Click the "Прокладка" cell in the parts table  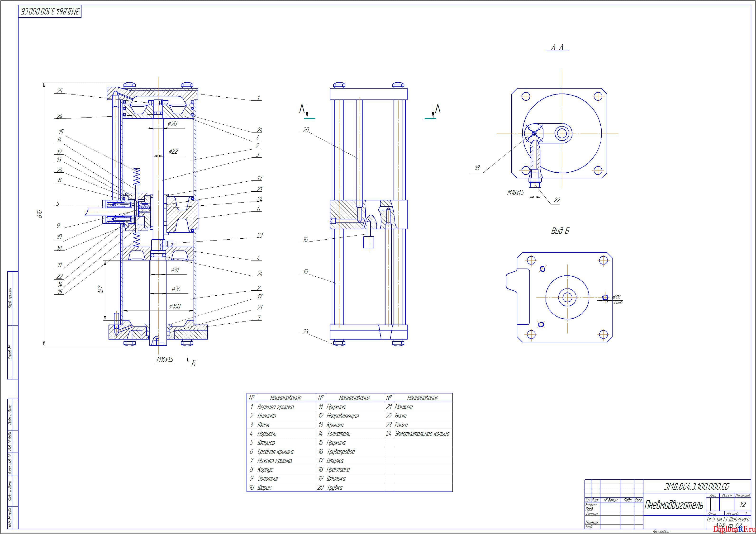(x=338, y=469)
